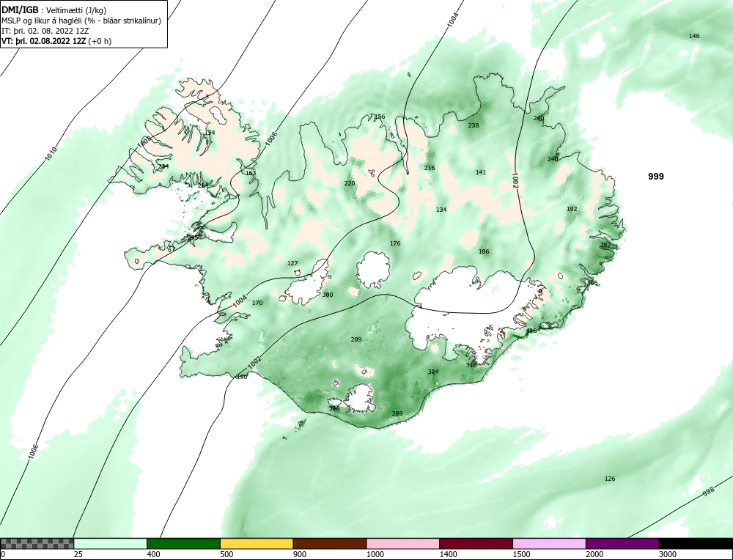733x560 pixels.
Task: Pick the maroon 1400–1500 legend swatch
Action: [x=476, y=543]
